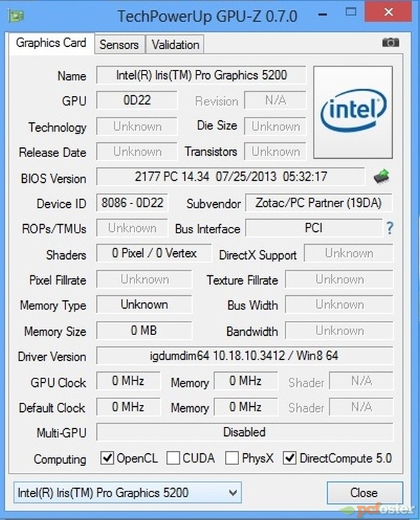Click the Device ID field 8086 - 0D22
Screen dimensions: 420x520
click(x=132, y=203)
